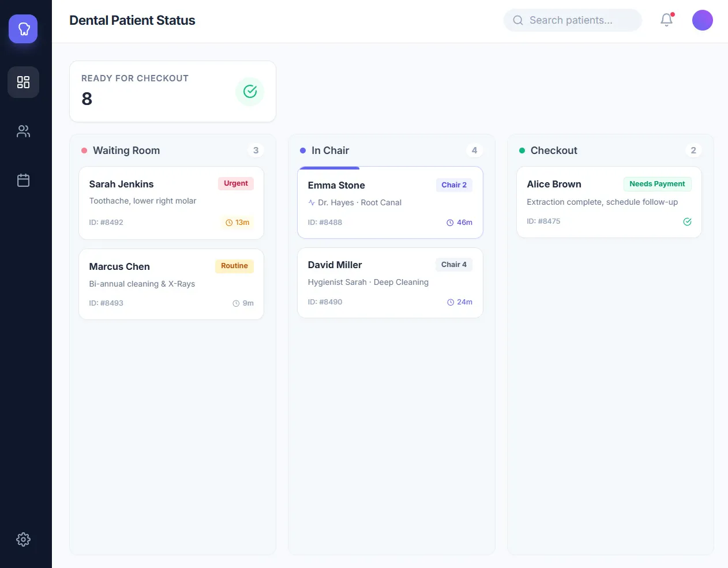Screen dimensions: 728x568
Task: Click the 'Toothache, lower right molar' note
Action: click(142, 201)
